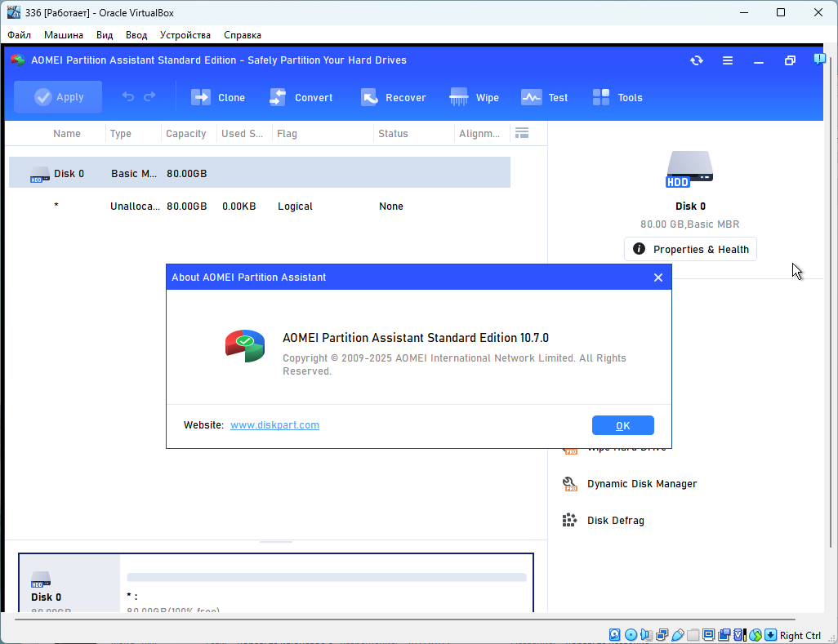Click the unallocated space bar in disk map
The image size is (838, 644).
click(327, 577)
